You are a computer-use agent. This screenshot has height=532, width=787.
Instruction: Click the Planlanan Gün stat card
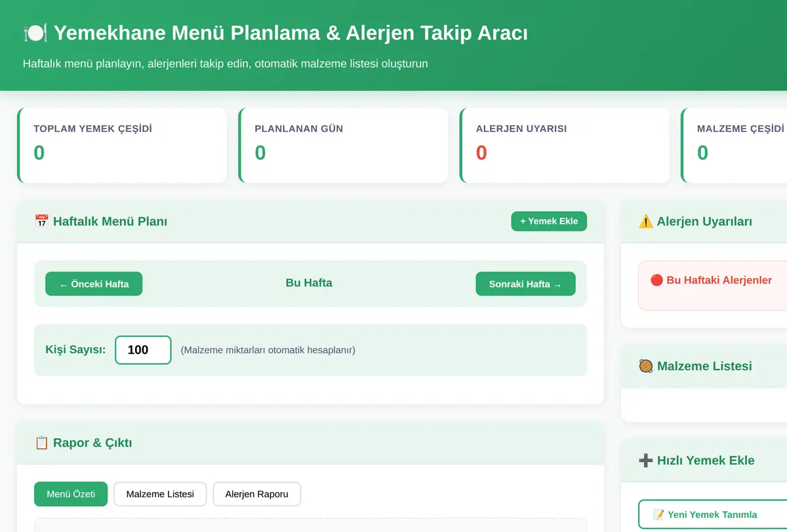point(344,145)
